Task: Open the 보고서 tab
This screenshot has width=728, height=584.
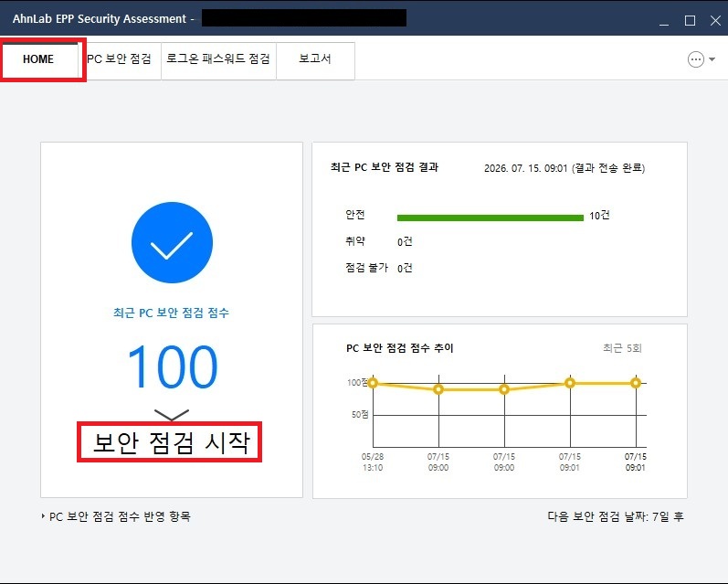Action: pyautogui.click(x=315, y=59)
